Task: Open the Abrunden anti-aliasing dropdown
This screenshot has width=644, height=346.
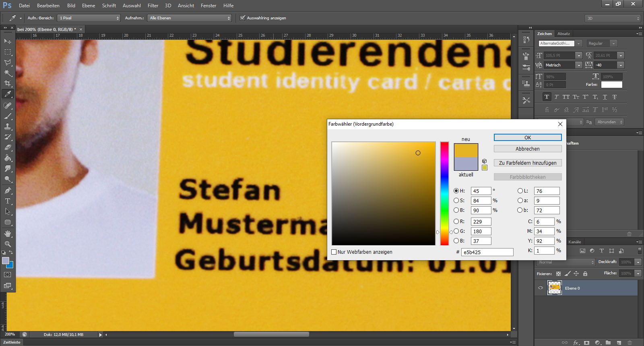Action: click(609, 122)
